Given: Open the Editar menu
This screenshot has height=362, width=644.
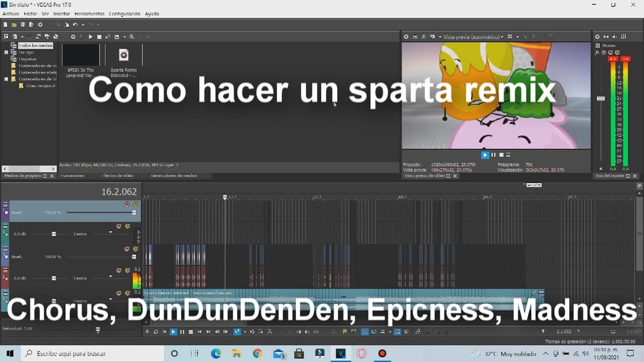Looking at the screenshot, I should click(x=30, y=14).
